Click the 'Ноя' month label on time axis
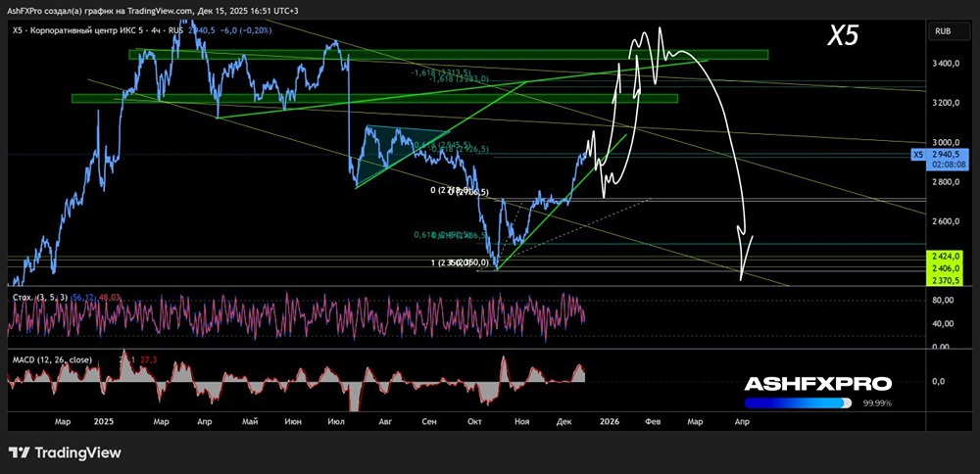The image size is (980, 474). pos(521,422)
